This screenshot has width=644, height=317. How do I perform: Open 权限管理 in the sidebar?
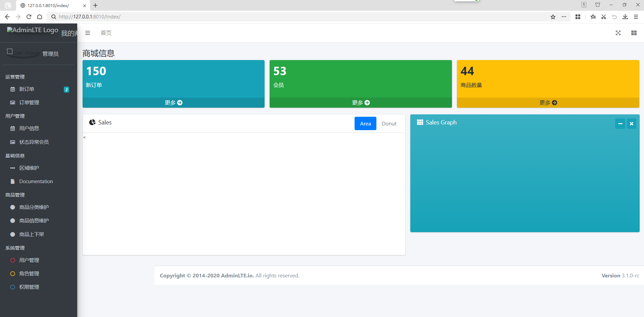[x=38, y=287]
